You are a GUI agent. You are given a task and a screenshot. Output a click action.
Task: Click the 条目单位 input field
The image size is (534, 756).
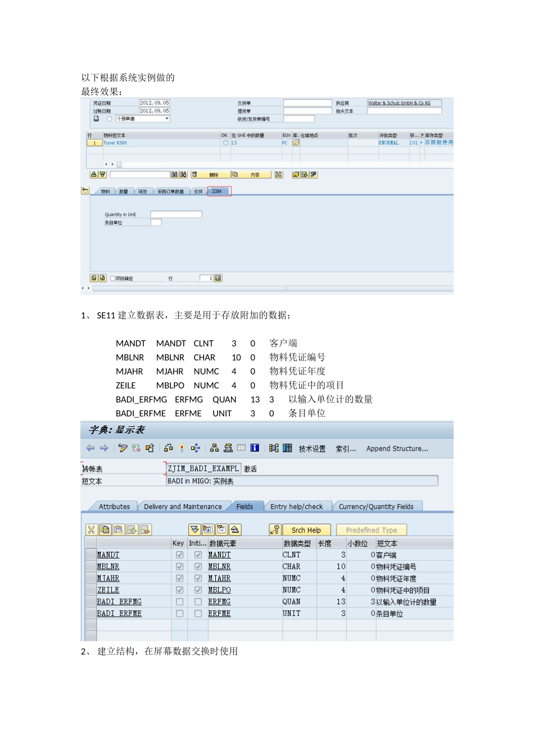point(156,223)
